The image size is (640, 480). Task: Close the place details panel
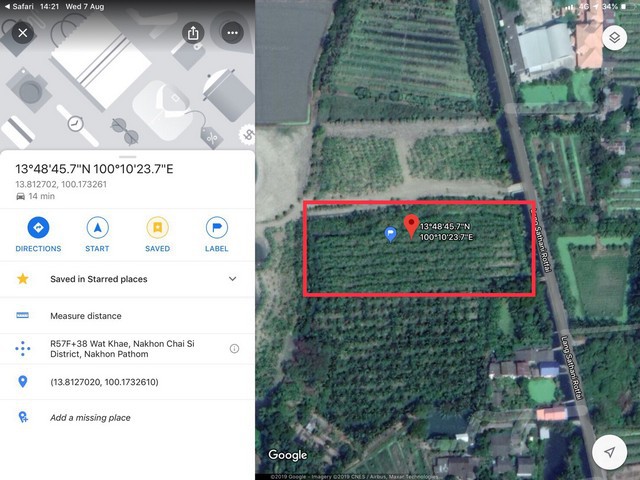(23, 33)
